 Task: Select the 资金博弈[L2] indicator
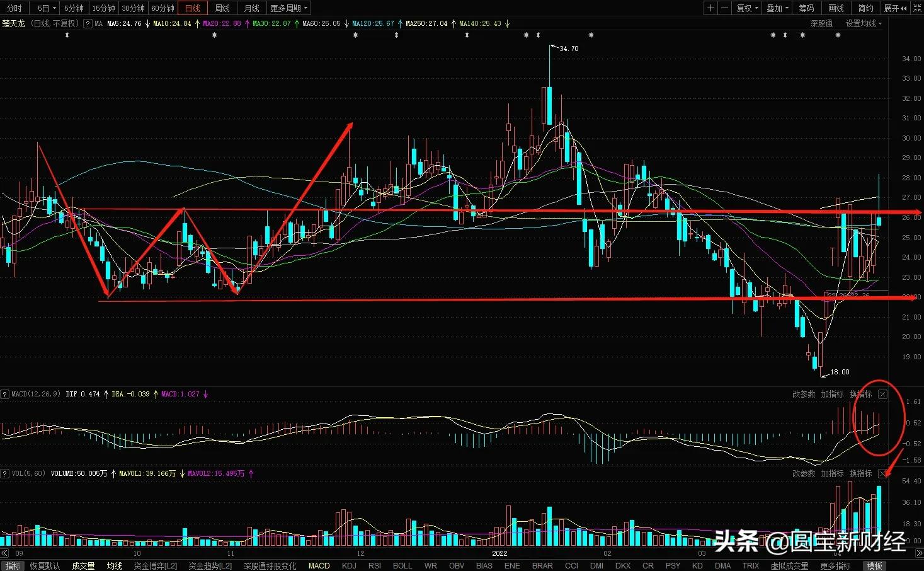tap(156, 566)
